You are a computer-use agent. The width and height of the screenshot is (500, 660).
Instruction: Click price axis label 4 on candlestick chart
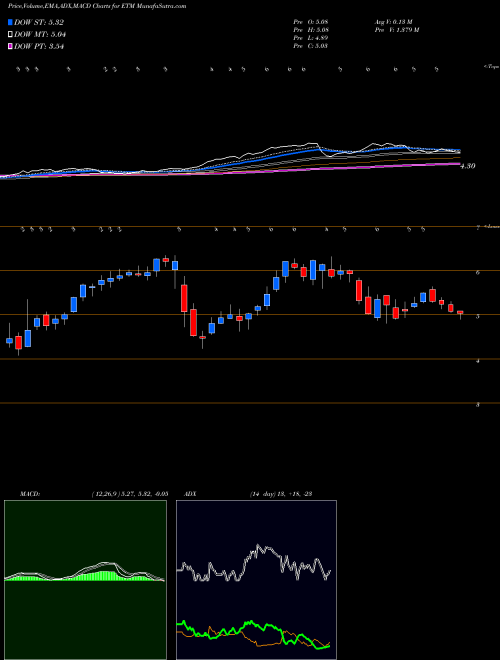478,361
